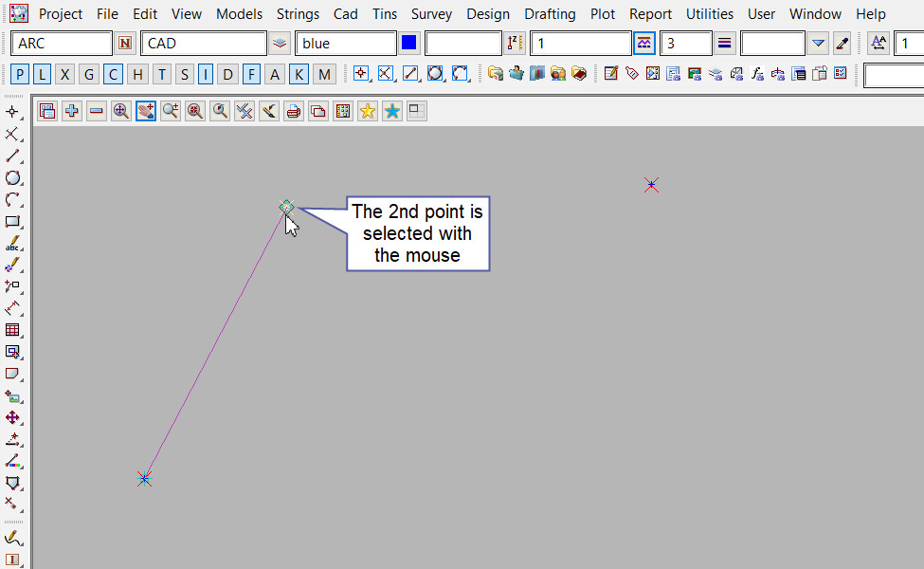The image size is (924, 569).
Task: Open the Drafting menu
Action: (550, 14)
